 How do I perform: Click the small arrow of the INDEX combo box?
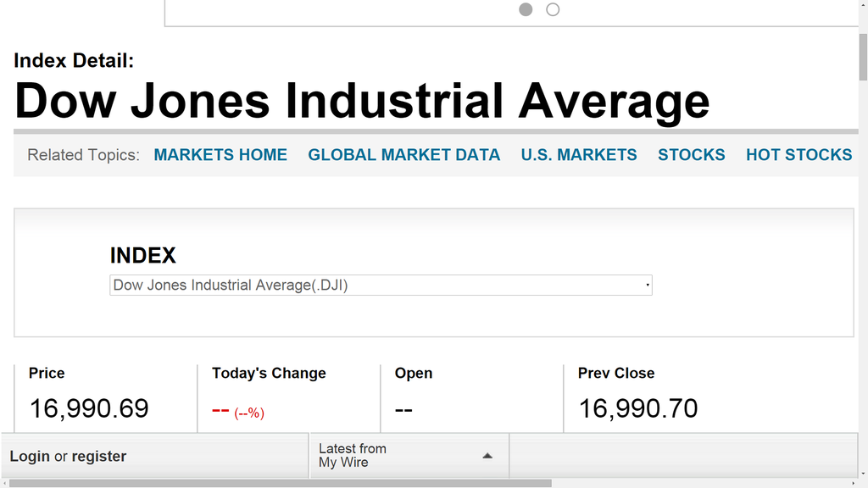[647, 285]
